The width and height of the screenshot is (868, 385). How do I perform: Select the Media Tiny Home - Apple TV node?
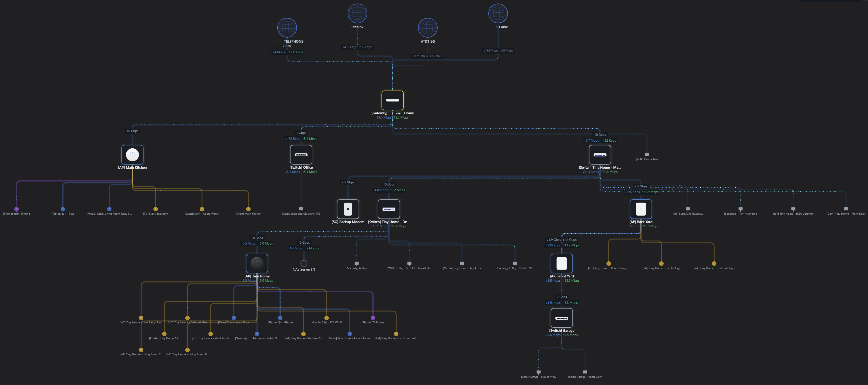point(462,263)
